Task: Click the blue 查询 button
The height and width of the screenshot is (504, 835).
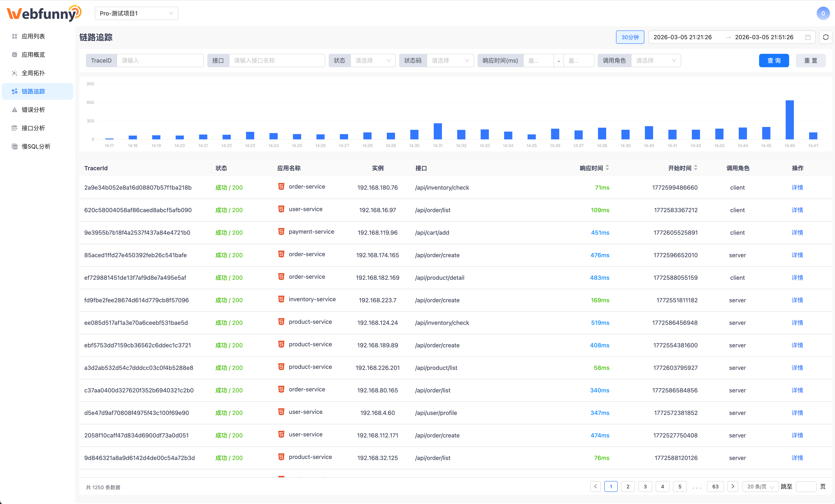Action: pos(774,61)
